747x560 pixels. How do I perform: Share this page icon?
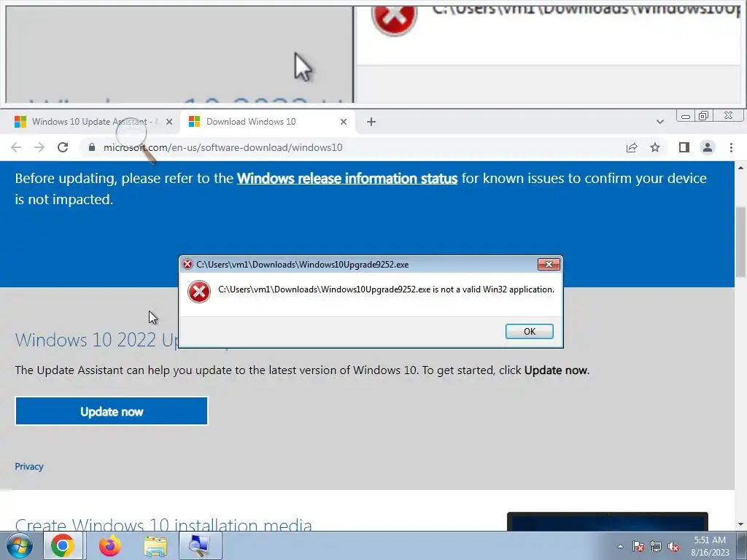point(632,147)
